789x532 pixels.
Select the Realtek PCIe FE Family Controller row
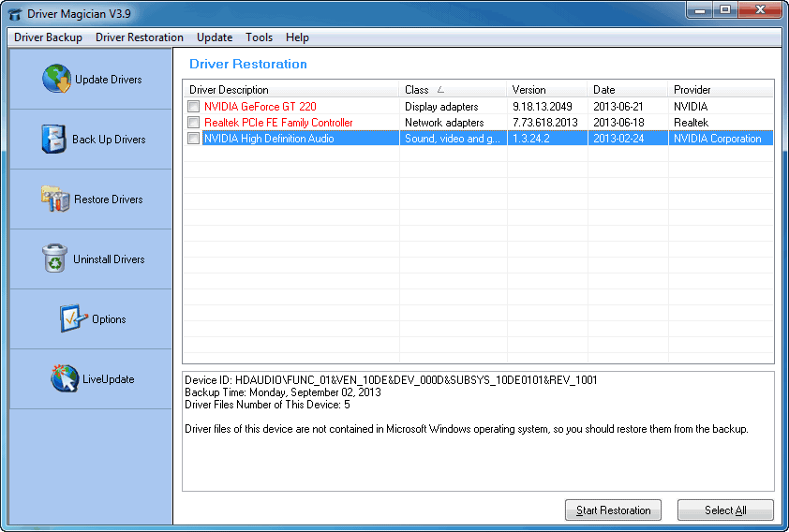(x=278, y=123)
